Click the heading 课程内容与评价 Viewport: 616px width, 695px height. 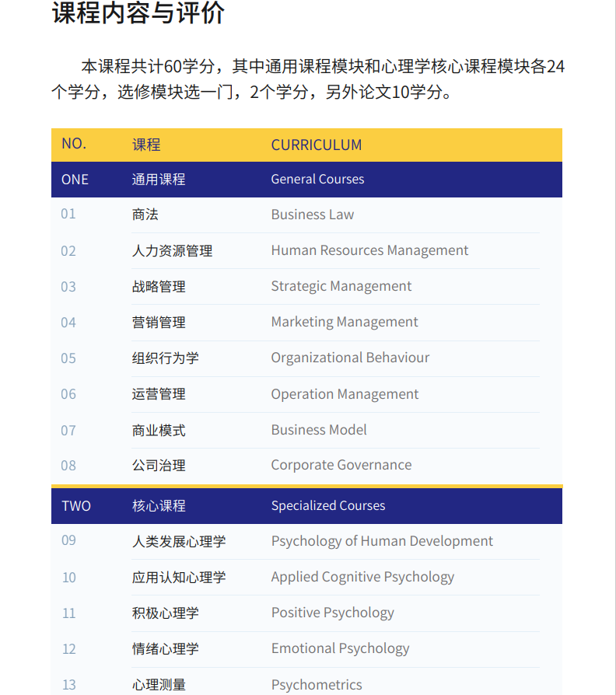[x=138, y=12]
